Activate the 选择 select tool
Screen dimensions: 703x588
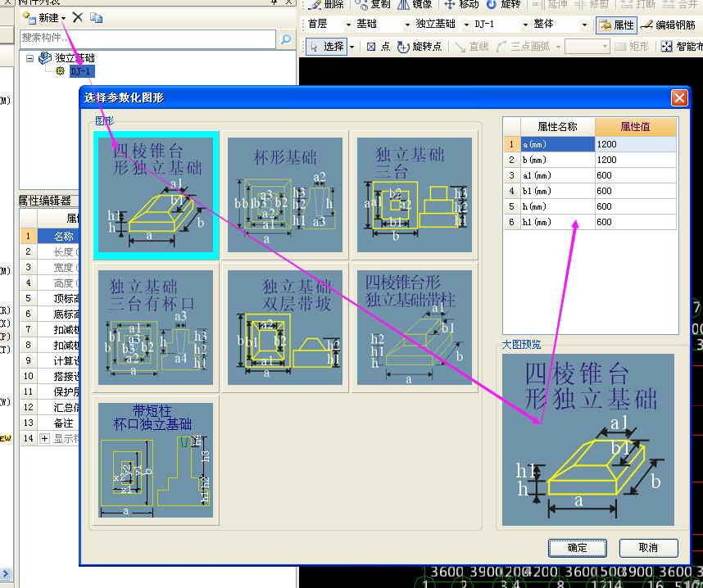pyautogui.click(x=327, y=46)
